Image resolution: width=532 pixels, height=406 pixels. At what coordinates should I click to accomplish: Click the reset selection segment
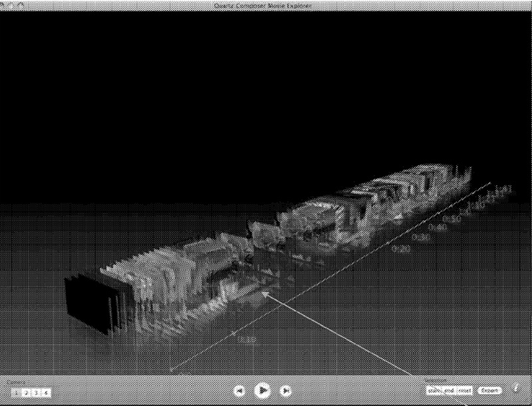click(x=464, y=391)
